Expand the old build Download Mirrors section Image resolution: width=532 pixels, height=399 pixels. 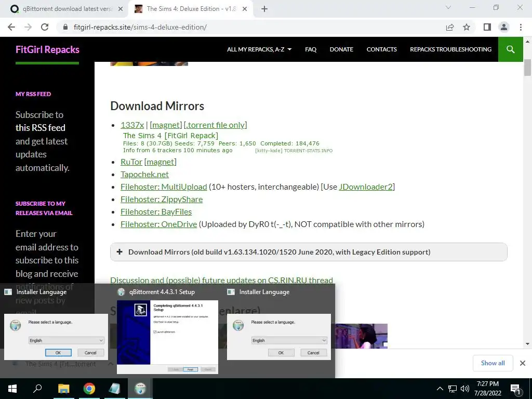(309, 252)
